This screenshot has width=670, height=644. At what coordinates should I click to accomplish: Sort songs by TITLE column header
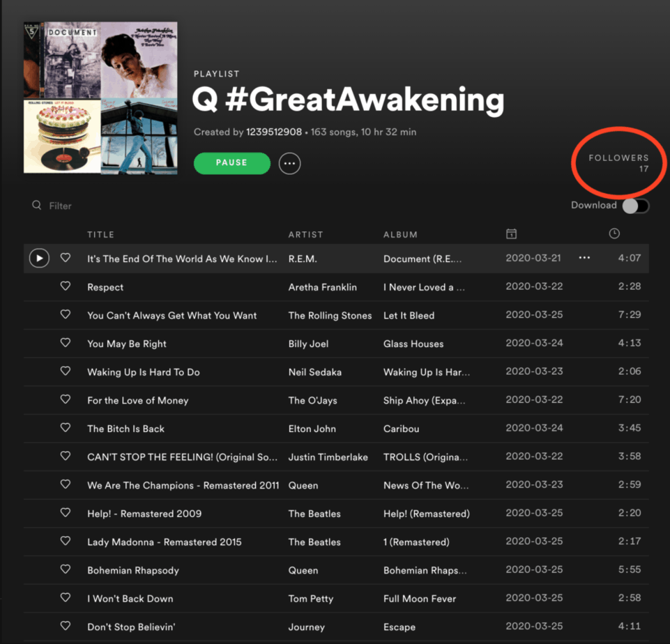(x=101, y=234)
